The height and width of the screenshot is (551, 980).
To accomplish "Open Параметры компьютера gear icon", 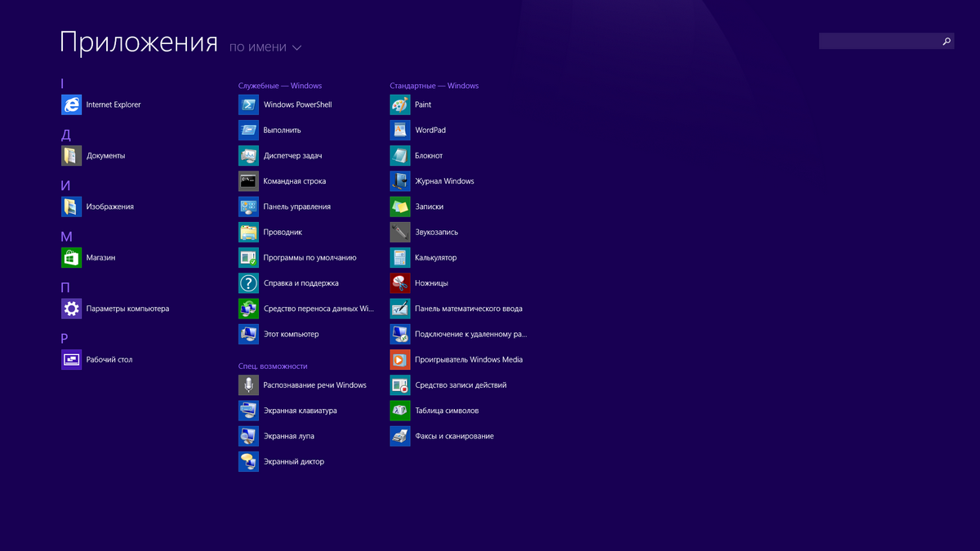I will [x=72, y=309].
